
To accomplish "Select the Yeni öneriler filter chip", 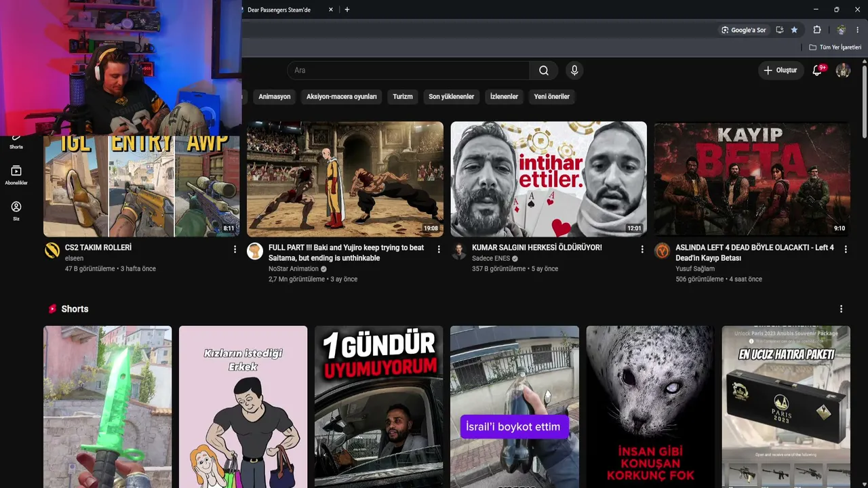I will tap(552, 97).
